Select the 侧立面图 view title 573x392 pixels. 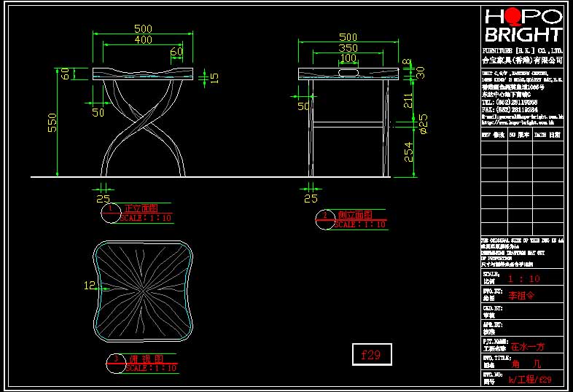[355, 214]
